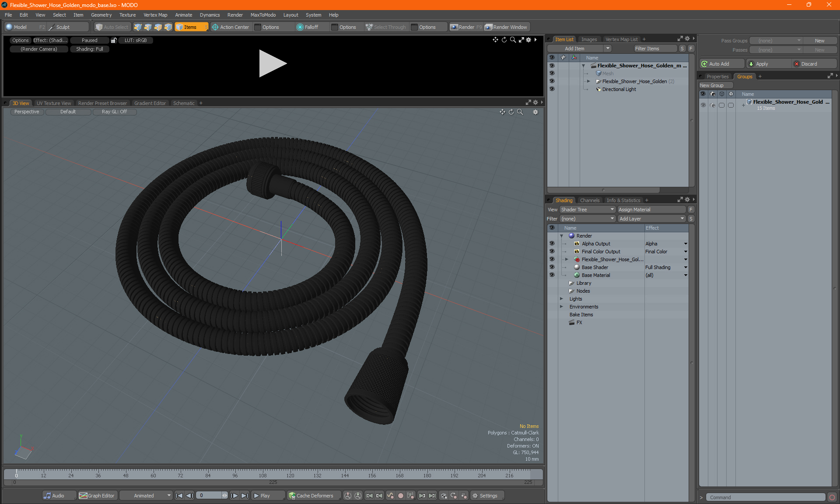The height and width of the screenshot is (504, 840).
Task: Expand the Flexible_Shower_Hose_Gol material layer
Action: [566, 259]
